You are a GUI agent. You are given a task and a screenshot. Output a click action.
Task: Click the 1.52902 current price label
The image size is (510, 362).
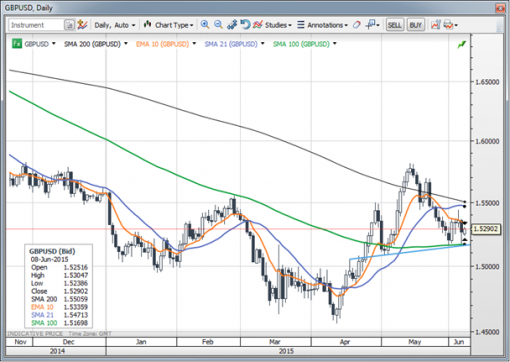(x=485, y=229)
